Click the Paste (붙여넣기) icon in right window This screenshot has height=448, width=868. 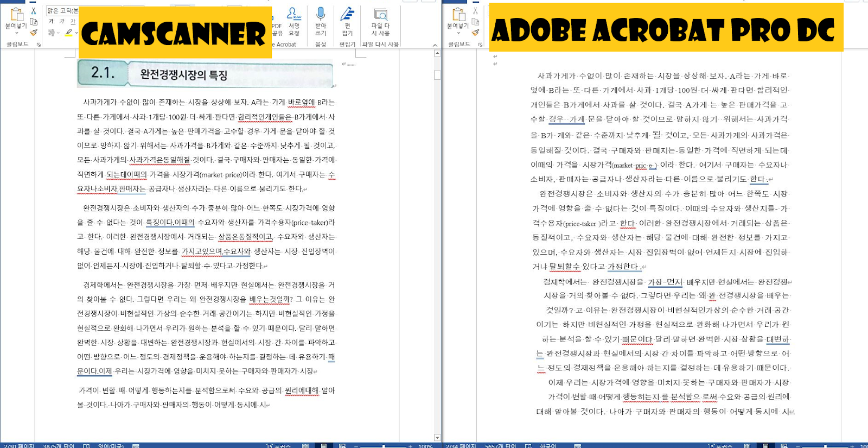tap(458, 15)
